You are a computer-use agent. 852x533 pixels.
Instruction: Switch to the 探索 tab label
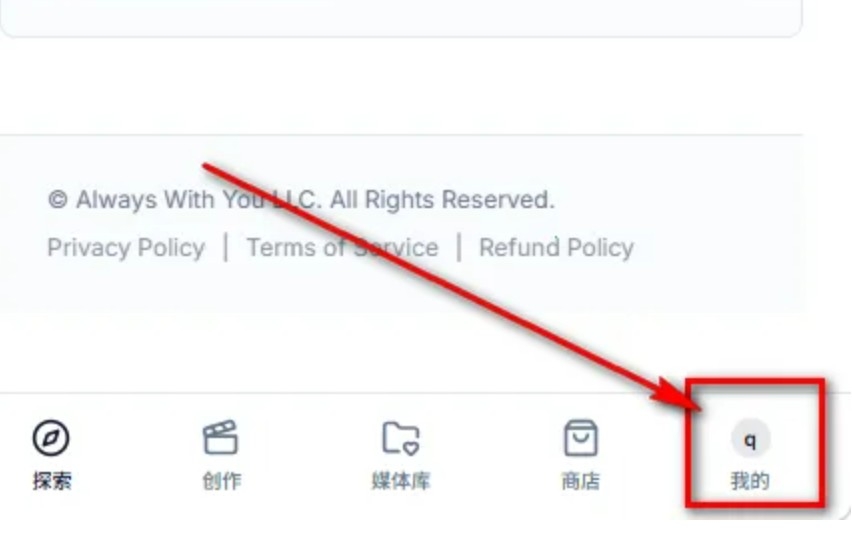[52, 481]
